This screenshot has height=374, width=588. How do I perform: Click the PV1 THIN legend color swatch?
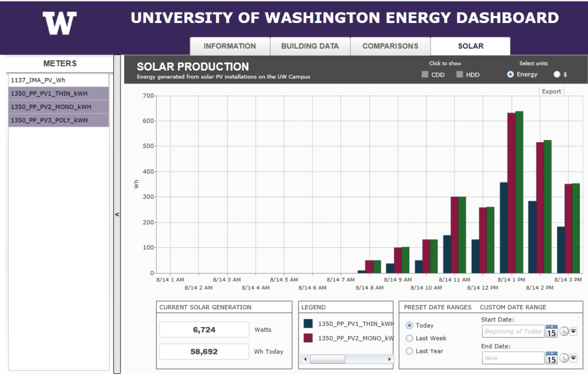(x=308, y=324)
